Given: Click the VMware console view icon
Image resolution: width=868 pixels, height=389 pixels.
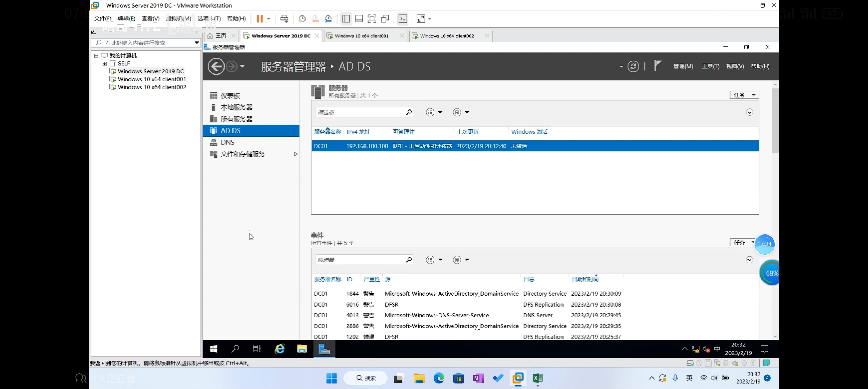Looking at the screenshot, I should pos(403,19).
